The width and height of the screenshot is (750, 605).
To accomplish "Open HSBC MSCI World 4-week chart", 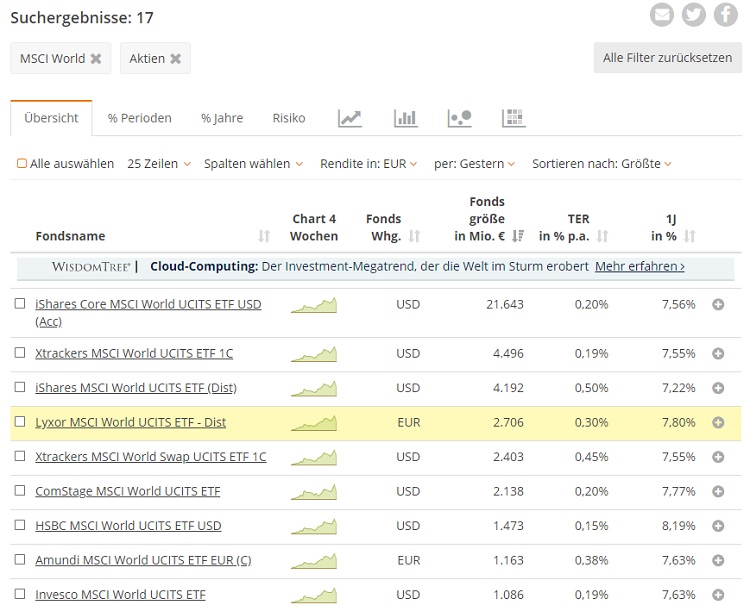I will tap(314, 527).
